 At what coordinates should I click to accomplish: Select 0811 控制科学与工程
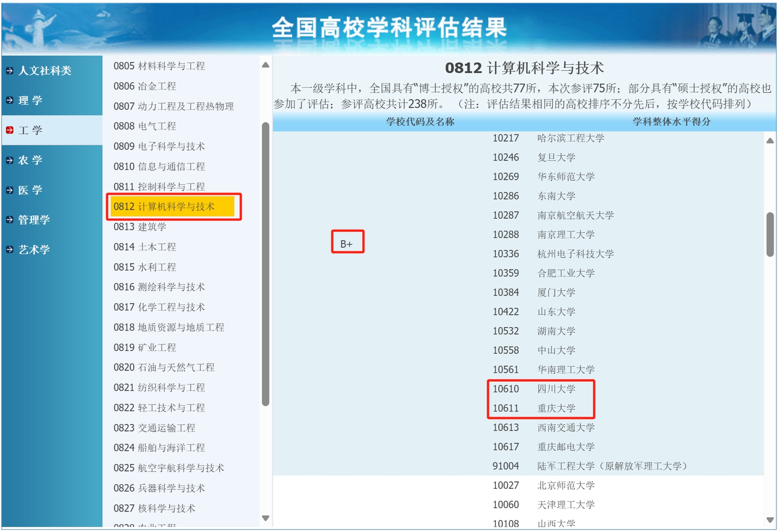click(x=159, y=187)
